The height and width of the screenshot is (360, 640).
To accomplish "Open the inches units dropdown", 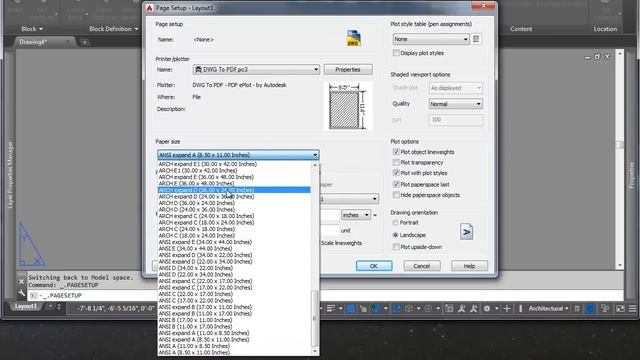I will (356, 215).
